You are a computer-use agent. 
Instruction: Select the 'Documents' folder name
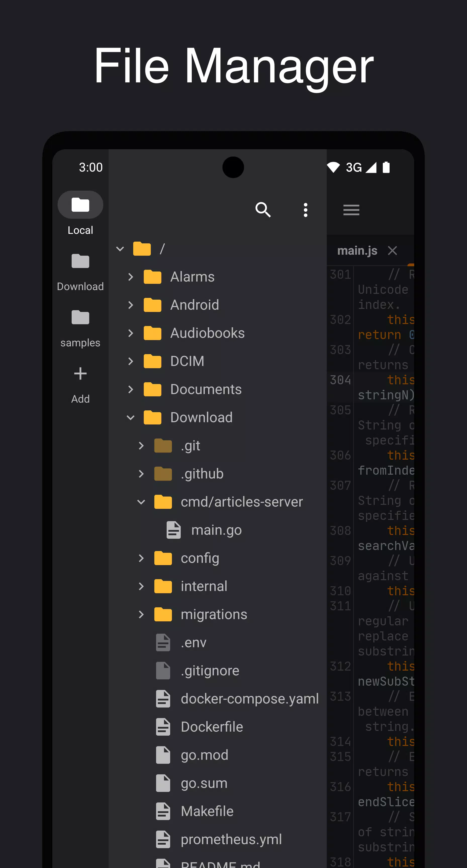206,390
